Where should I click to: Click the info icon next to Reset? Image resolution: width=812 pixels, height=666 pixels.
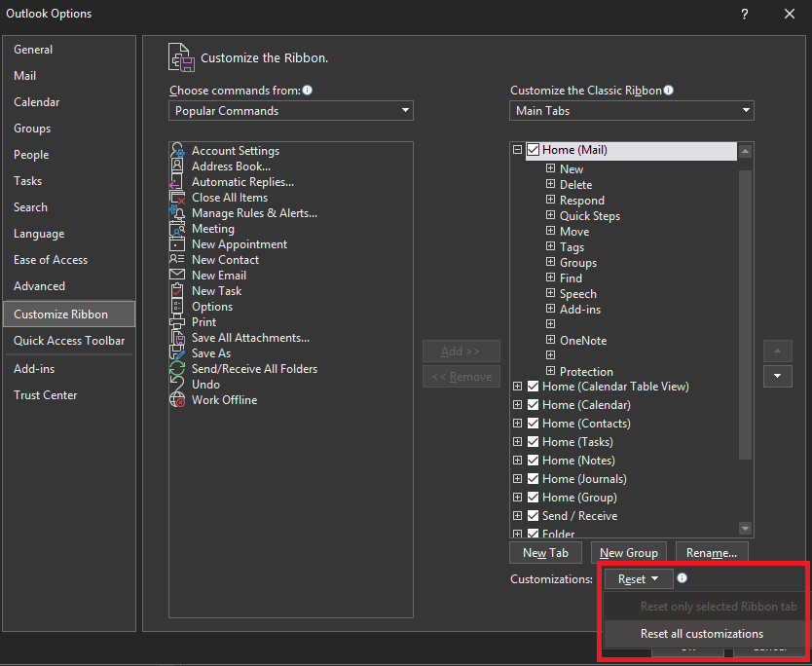[x=682, y=578]
